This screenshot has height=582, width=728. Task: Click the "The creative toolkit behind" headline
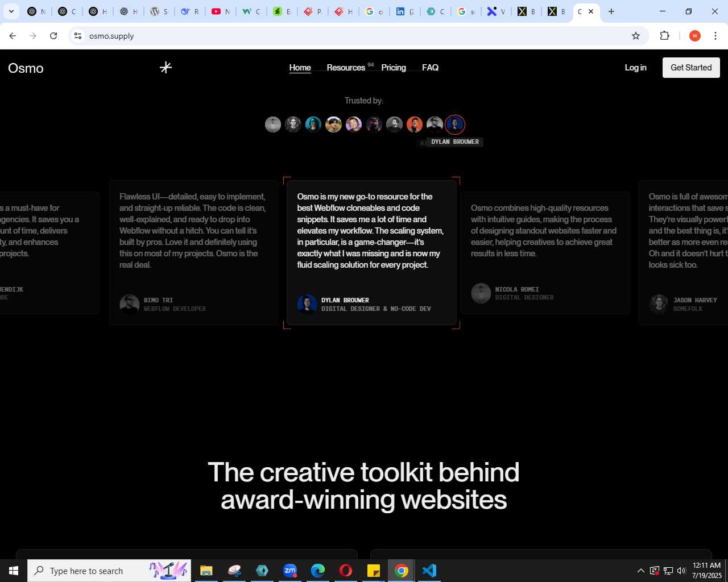point(363,472)
